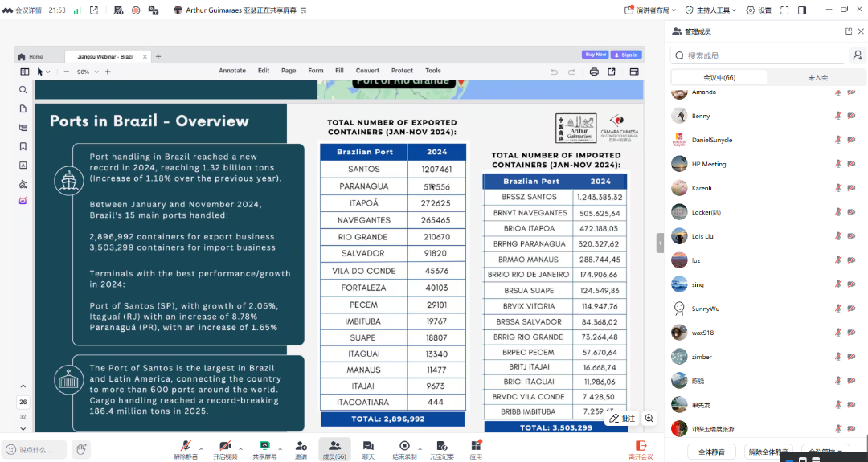This screenshot has width=868, height=462.
Task: Click the Sign In button
Action: pyautogui.click(x=626, y=55)
